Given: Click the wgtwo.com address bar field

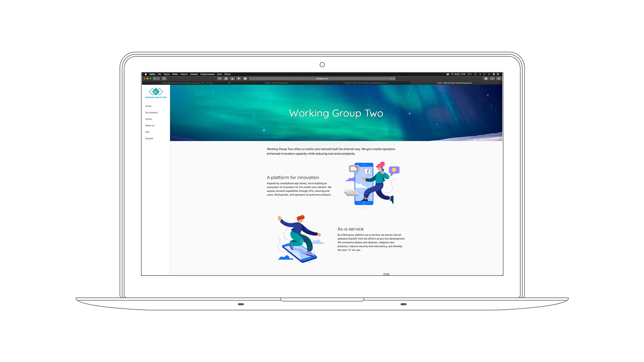Looking at the screenshot, I should coord(322,78).
